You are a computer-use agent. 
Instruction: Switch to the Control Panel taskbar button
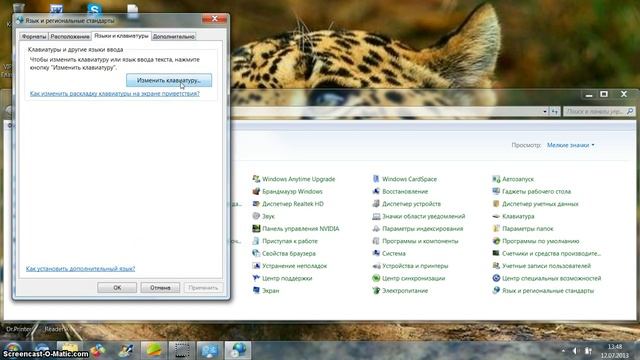(x=210, y=350)
